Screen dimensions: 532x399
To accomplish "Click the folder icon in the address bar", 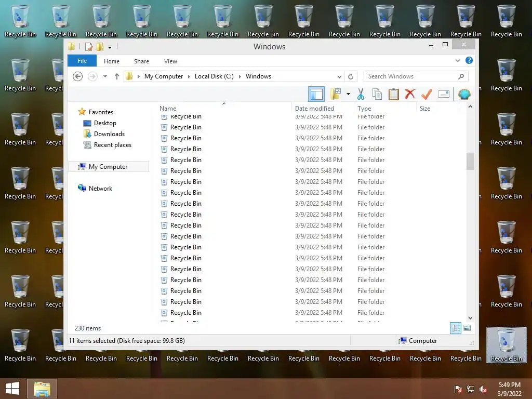I will coord(129,76).
